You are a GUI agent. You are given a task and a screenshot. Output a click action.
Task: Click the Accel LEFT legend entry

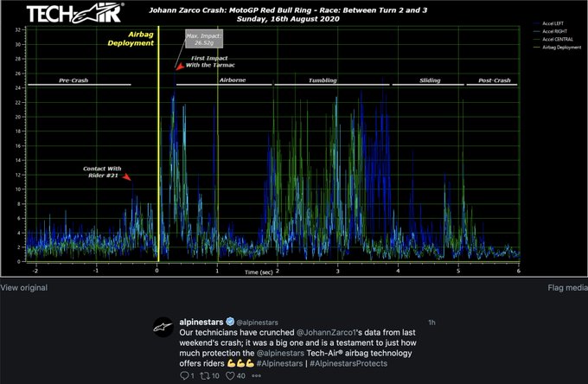pyautogui.click(x=548, y=23)
